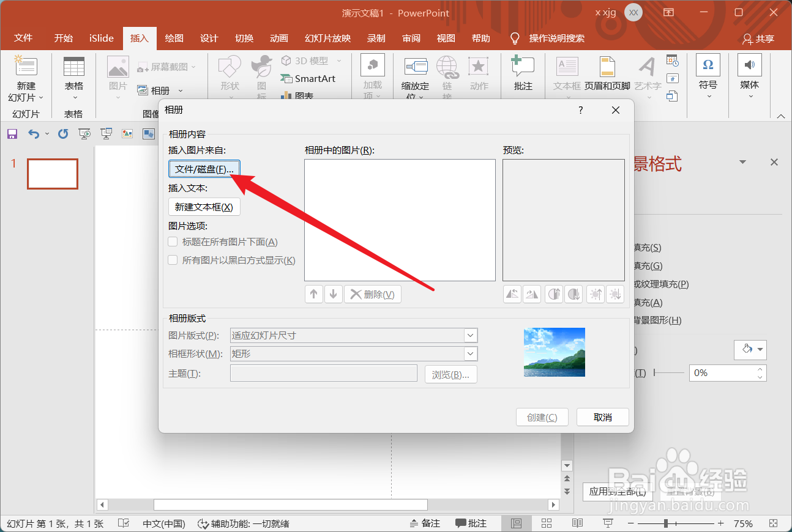Toggle 所有图片以黑白方式显示 checkbox
792x532 pixels.
coord(173,260)
